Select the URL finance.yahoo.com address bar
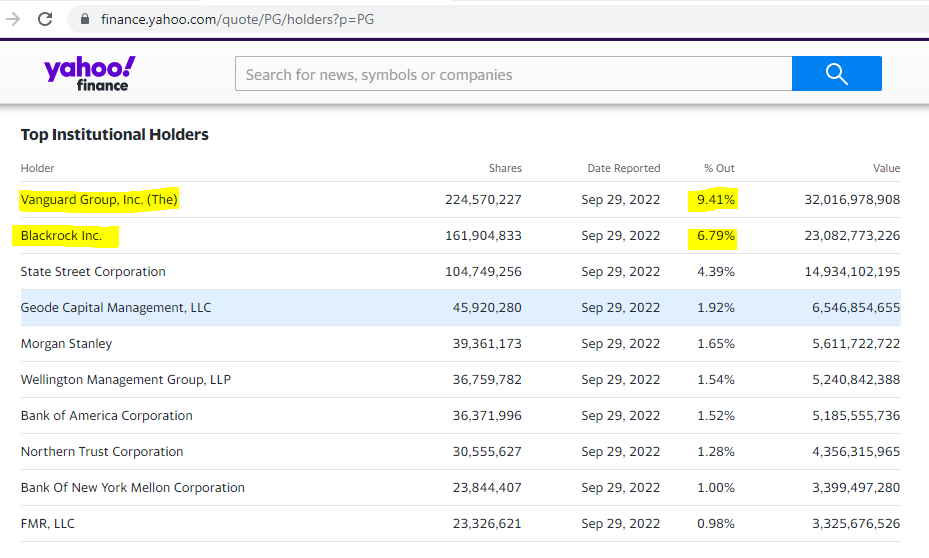 [x=237, y=19]
